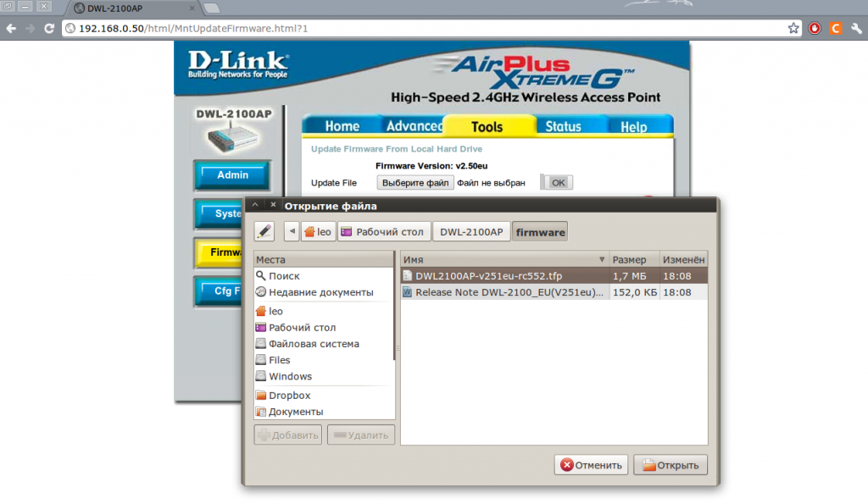This screenshot has width=868, height=504.
Task: Click the desktop icon in sidebar
Action: pyautogui.click(x=261, y=328)
